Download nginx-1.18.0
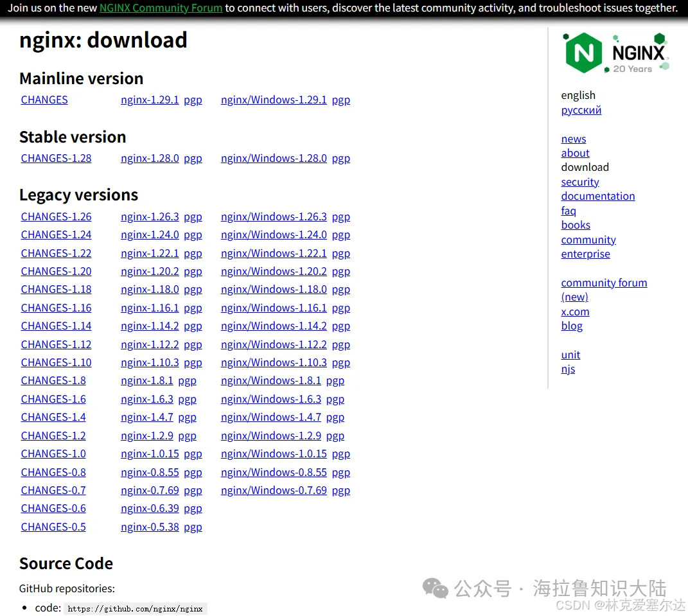The image size is (688, 616). [x=150, y=290]
